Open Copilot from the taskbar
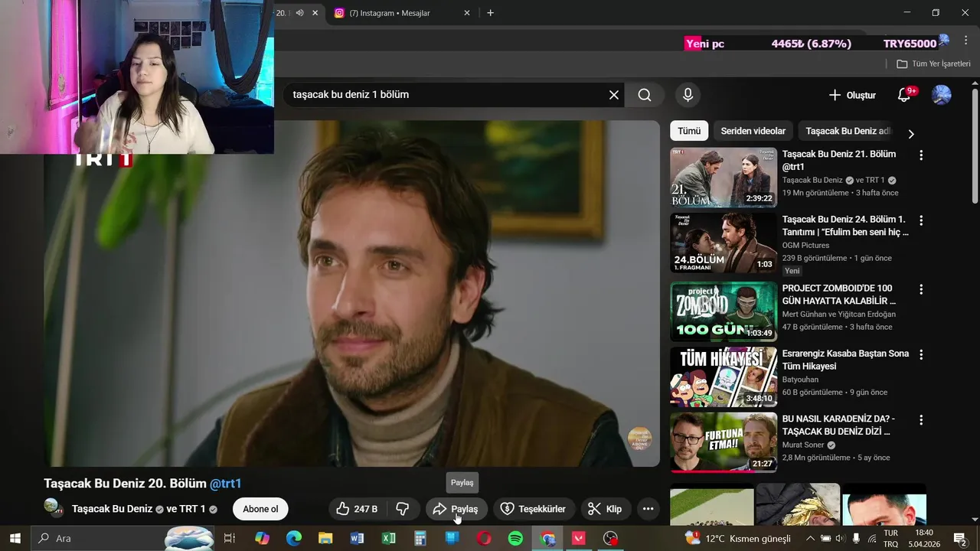 tap(262, 538)
